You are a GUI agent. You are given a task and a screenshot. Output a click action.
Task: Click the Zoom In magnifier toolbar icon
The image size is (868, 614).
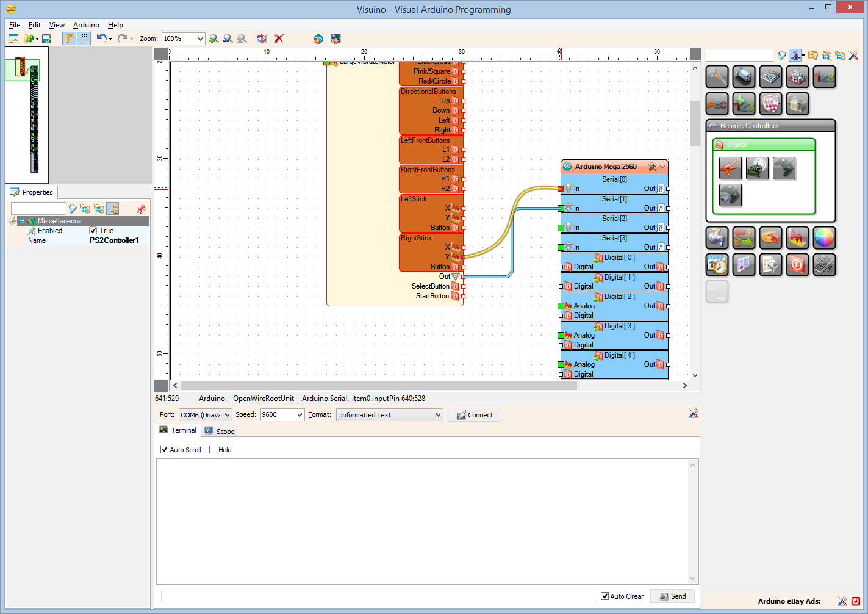pyautogui.click(x=213, y=38)
